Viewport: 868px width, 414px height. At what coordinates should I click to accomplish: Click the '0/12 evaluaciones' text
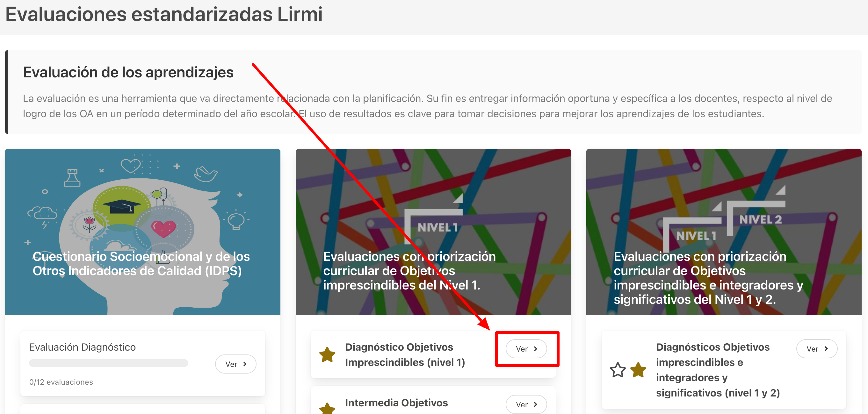click(61, 382)
